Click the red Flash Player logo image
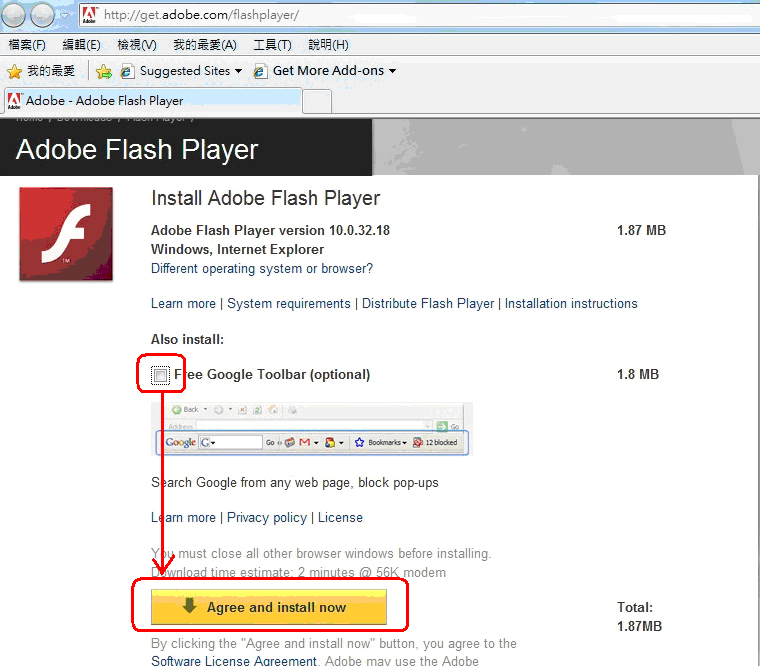Viewport: 760px width, 666px height. [66, 234]
